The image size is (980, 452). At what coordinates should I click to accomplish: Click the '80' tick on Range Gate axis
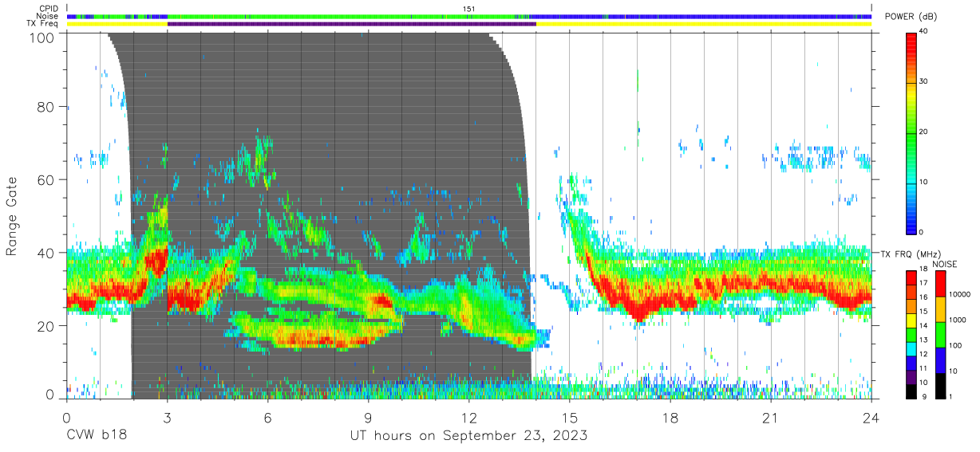(46, 107)
